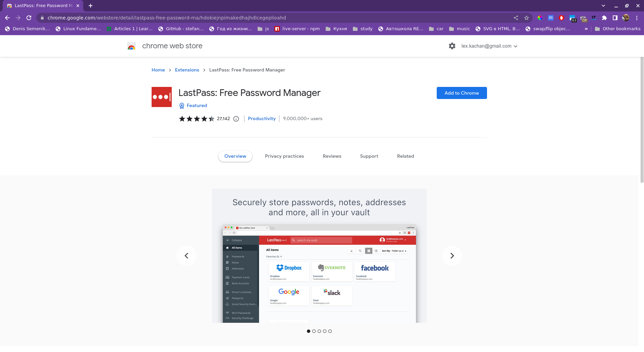The height and width of the screenshot is (352, 644).
Task: Select the third carousel dot indicator
Action: pyautogui.click(x=319, y=331)
